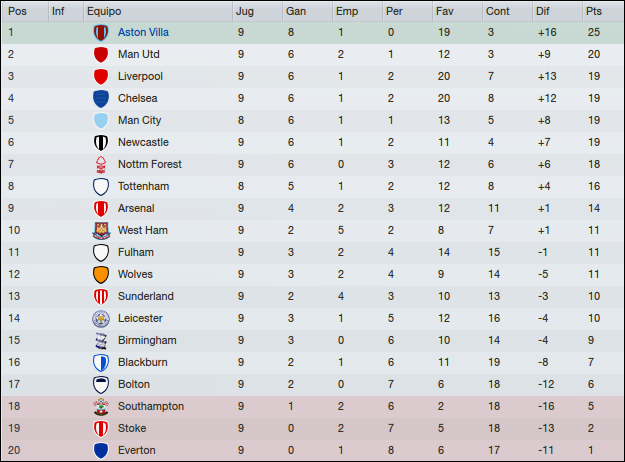Click the Aston Villa club crest
The height and width of the screenshot is (462, 625).
pos(101,33)
